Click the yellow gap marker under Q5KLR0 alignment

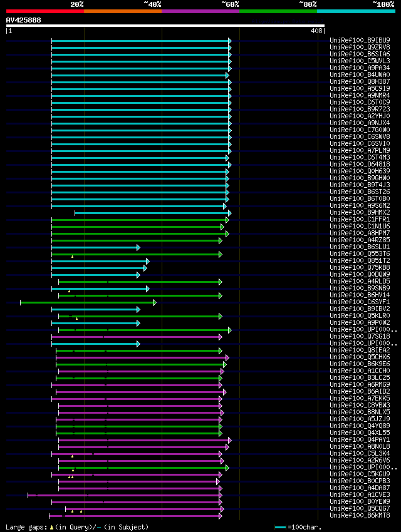coord(76,319)
